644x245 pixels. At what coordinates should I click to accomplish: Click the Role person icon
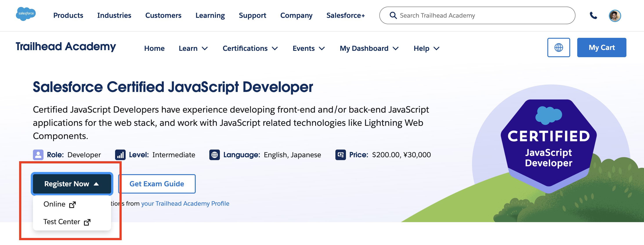click(x=38, y=155)
